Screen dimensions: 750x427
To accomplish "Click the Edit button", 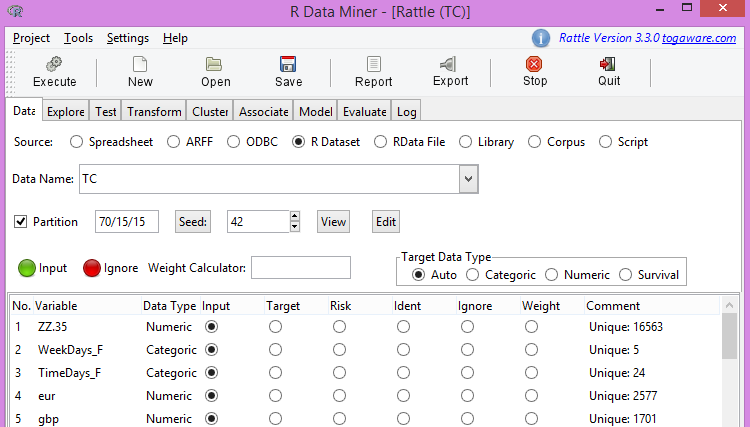I will pos(386,221).
